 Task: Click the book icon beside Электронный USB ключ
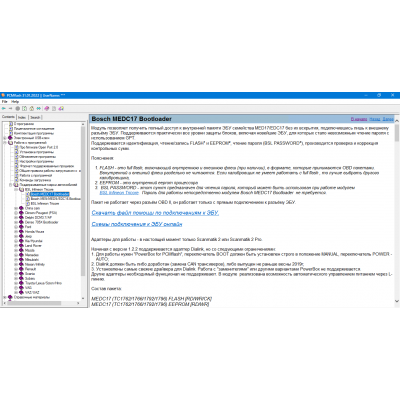(10, 138)
